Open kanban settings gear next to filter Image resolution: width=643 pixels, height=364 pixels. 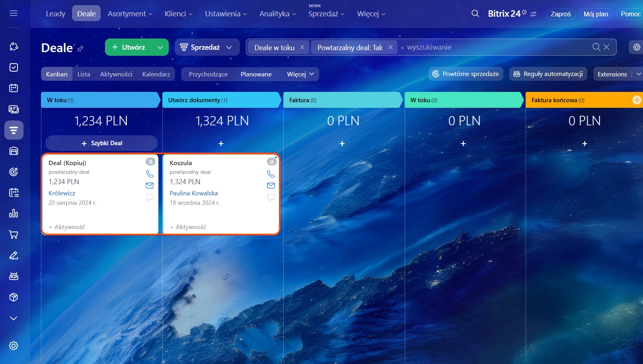point(637,47)
